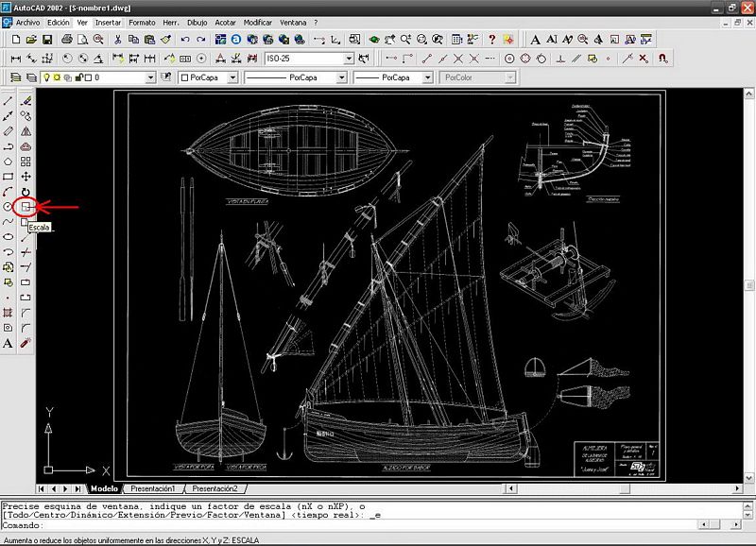The width and height of the screenshot is (756, 546).
Task: Print the drawing with the plot icon
Action: click(x=67, y=40)
